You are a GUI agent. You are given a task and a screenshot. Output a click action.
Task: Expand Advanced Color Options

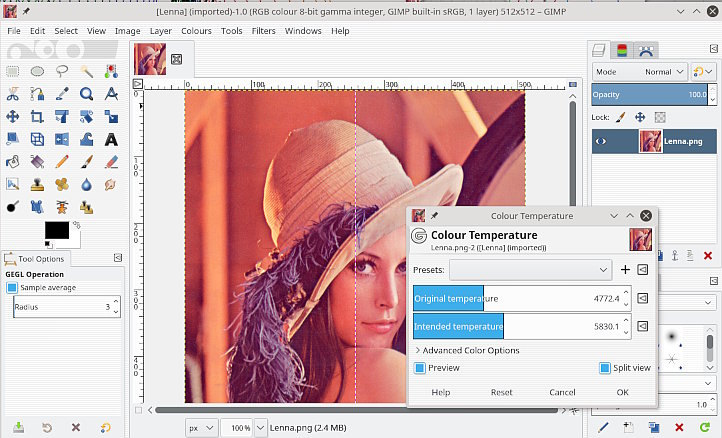[467, 350]
